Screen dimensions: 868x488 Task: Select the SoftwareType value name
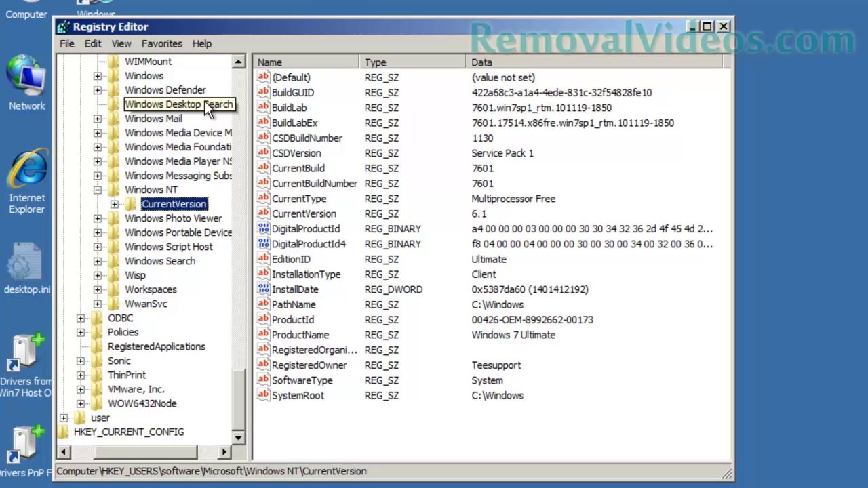pos(302,380)
